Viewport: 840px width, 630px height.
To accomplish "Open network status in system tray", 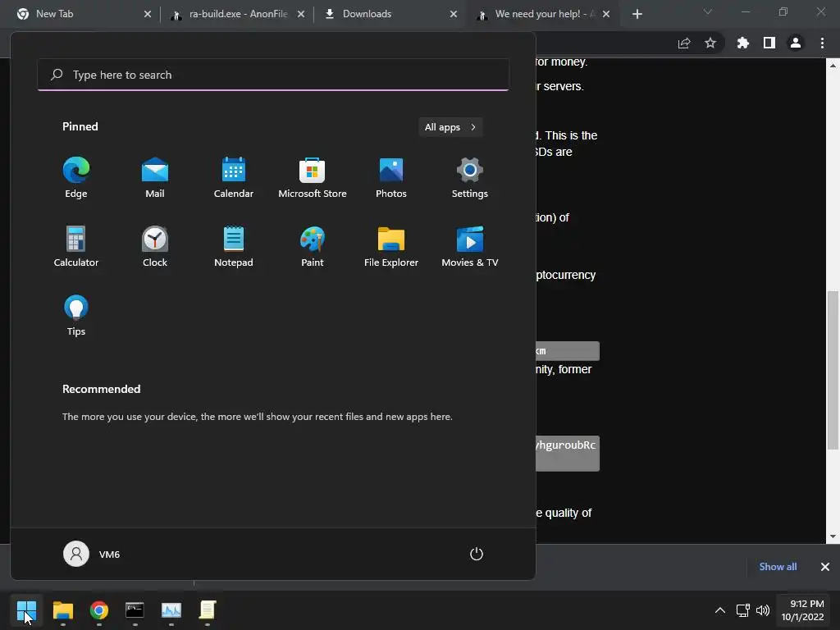I will tap(742, 610).
